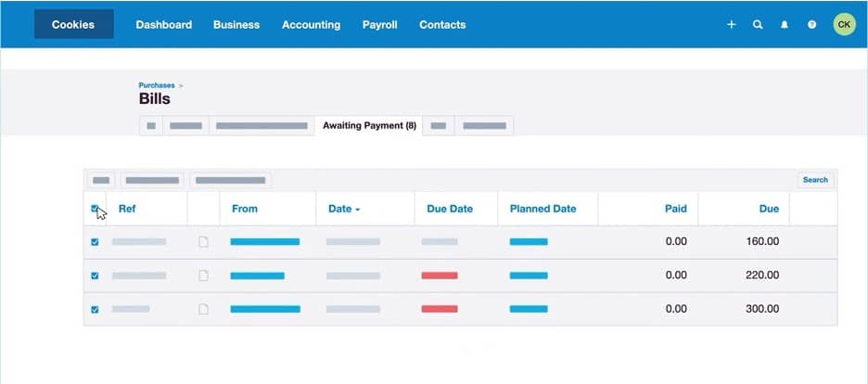
Task: Uncheck the bill with 220.00 due
Action: point(95,275)
